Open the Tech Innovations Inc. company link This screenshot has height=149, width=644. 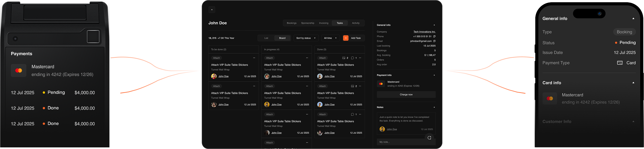tap(424, 32)
